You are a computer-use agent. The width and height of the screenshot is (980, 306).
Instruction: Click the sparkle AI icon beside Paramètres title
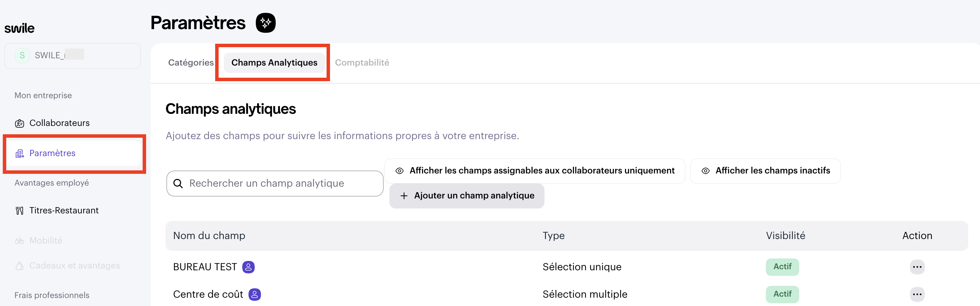click(x=265, y=23)
